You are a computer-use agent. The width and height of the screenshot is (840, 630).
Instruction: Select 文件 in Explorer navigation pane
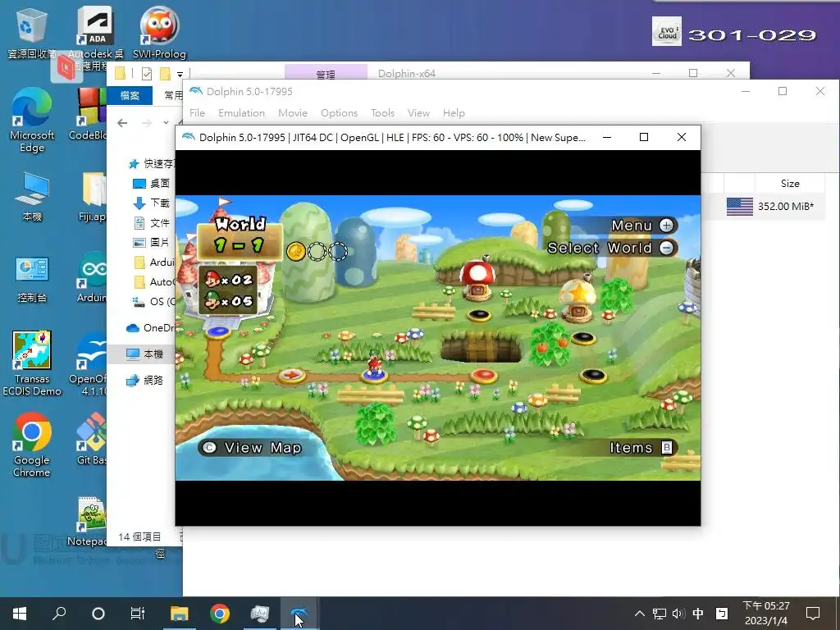coord(151,223)
